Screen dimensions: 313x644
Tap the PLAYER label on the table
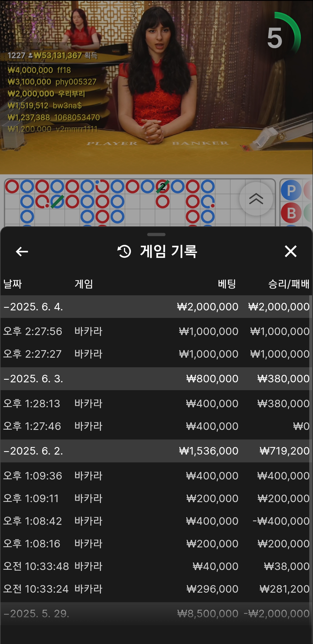112,143
